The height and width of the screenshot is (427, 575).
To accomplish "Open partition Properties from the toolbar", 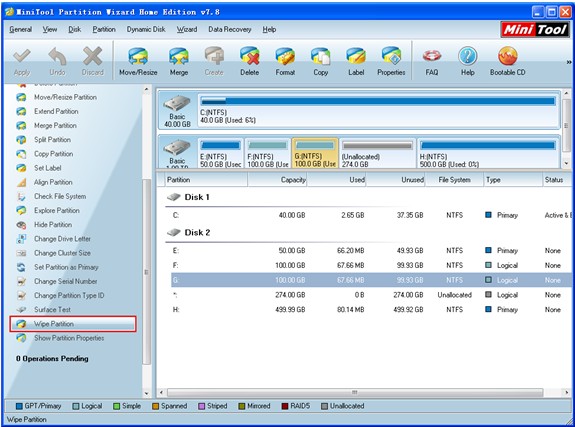I will coord(391,61).
